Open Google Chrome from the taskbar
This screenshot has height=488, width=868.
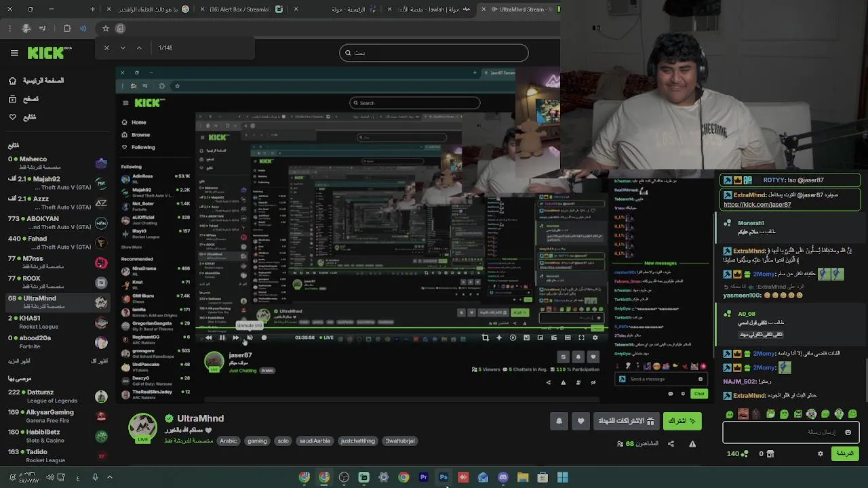pyautogui.click(x=403, y=478)
